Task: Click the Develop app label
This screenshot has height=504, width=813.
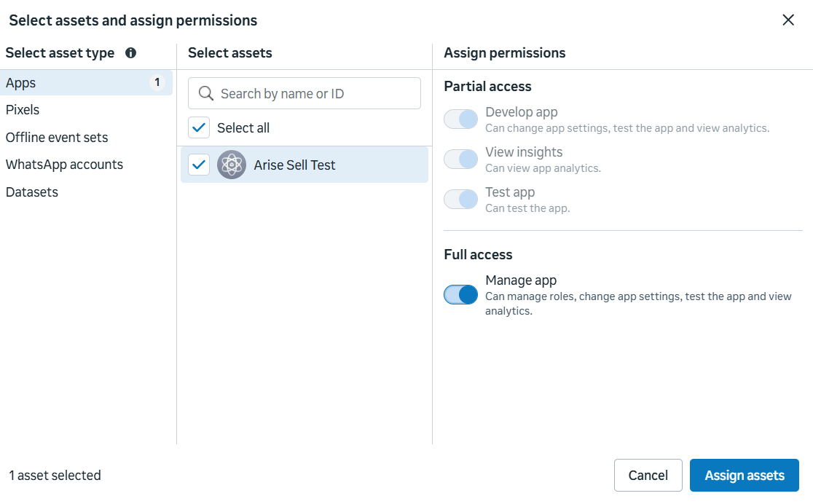Action: pyautogui.click(x=521, y=112)
